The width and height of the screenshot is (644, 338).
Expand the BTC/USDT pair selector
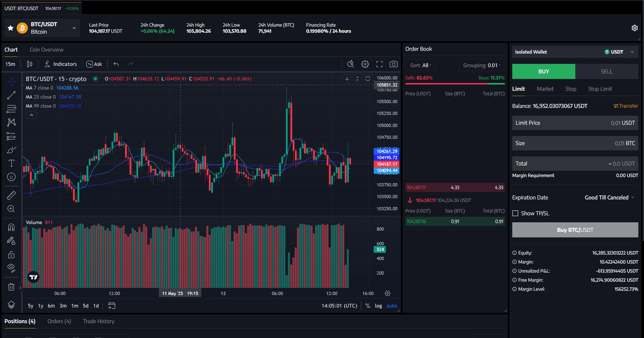pyautogui.click(x=74, y=28)
